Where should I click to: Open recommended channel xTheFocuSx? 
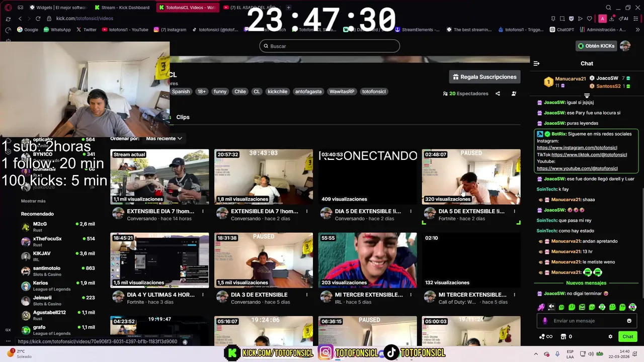point(58,241)
